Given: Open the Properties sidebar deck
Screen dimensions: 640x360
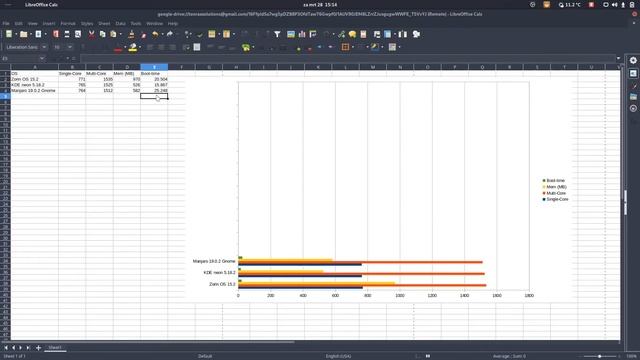Looking at the screenshot, I should tap(633, 73).
